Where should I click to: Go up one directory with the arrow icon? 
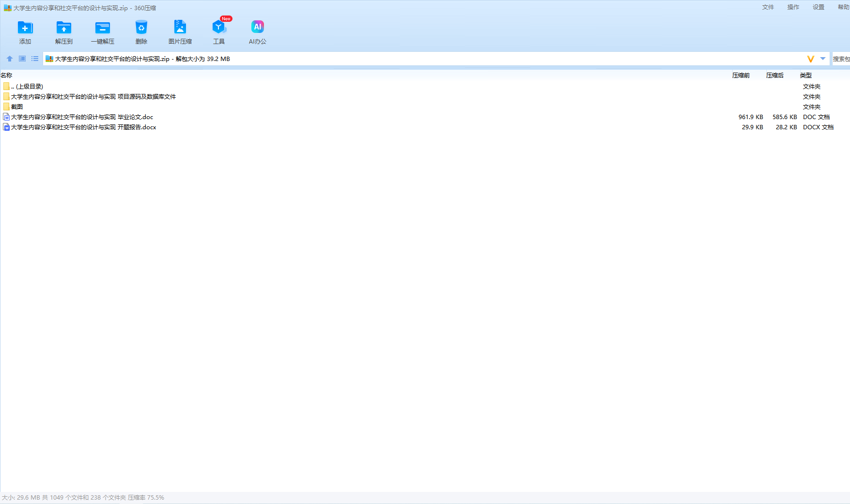10,59
